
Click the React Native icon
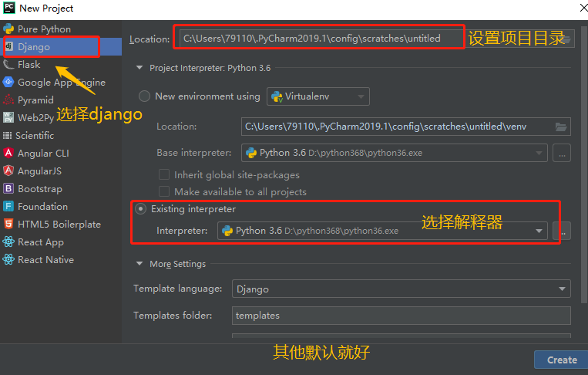pyautogui.click(x=8, y=259)
